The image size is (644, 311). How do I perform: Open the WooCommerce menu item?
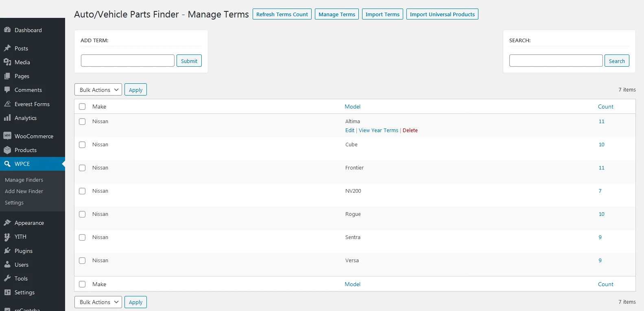coord(33,136)
